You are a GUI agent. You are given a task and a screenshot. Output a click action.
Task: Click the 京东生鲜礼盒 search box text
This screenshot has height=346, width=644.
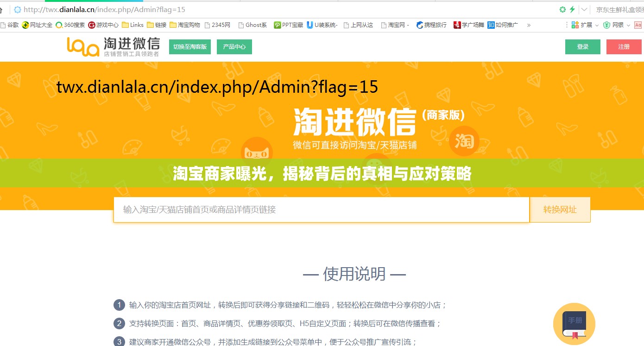[619, 9]
